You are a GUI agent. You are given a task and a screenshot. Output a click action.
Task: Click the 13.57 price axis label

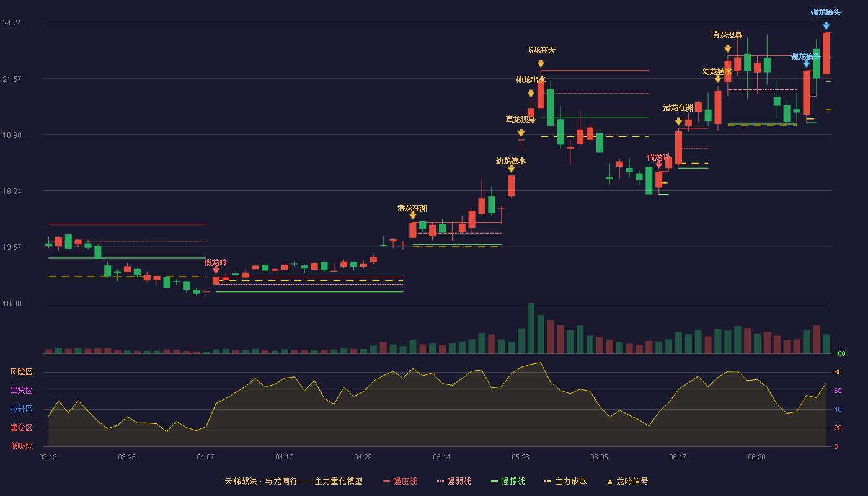[12, 247]
